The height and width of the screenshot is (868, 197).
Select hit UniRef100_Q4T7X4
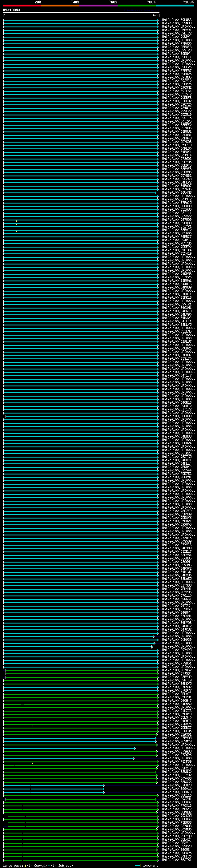pos(176,606)
